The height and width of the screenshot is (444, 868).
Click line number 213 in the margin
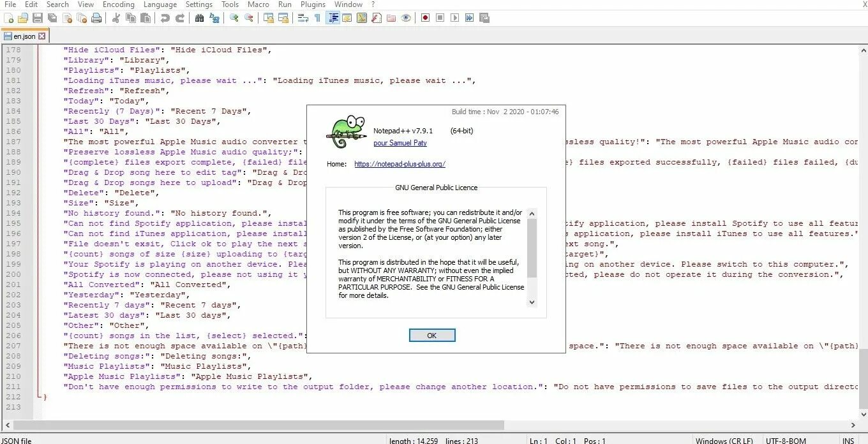13,407
